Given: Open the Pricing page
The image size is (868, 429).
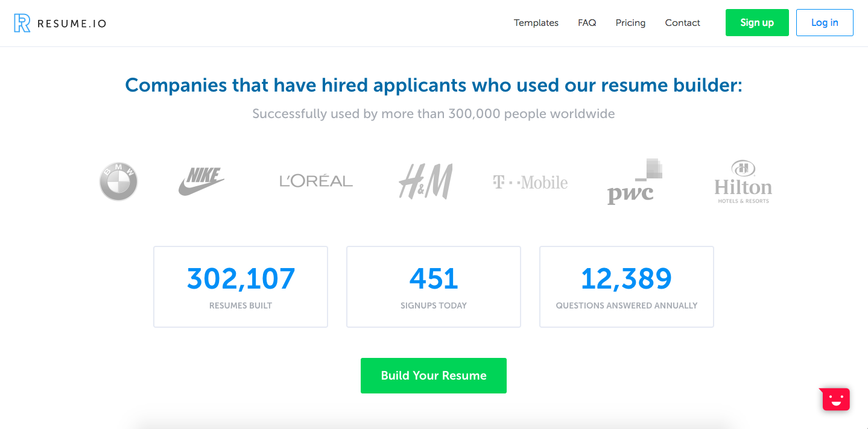Looking at the screenshot, I should [x=630, y=23].
